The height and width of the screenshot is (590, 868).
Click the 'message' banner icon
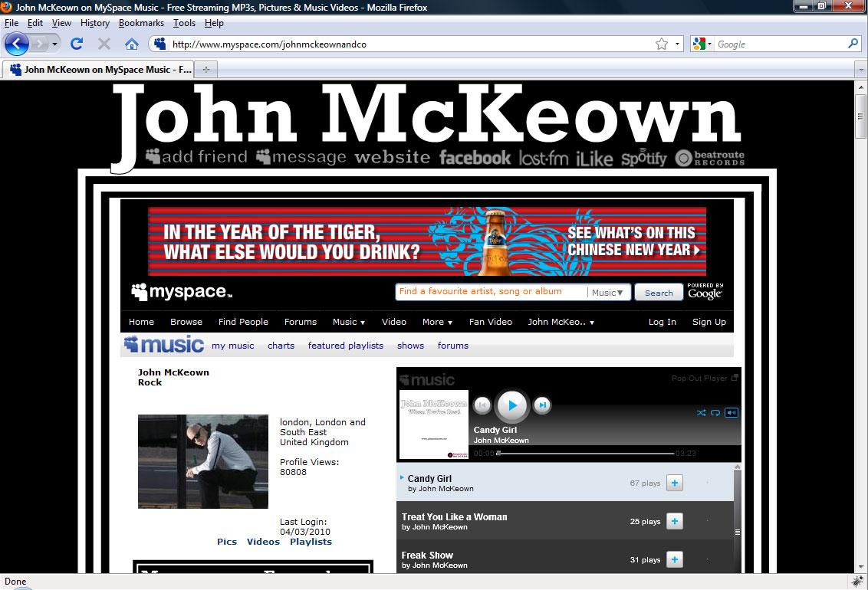coord(301,157)
